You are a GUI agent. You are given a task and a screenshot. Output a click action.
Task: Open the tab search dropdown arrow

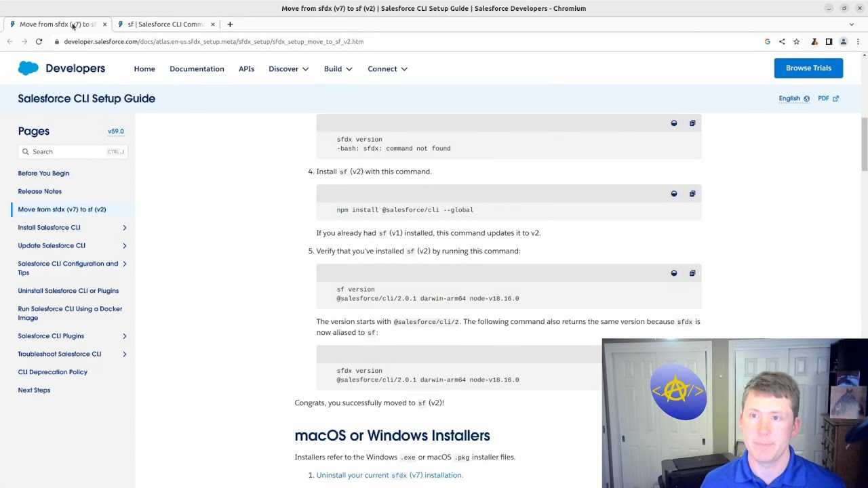(x=852, y=24)
